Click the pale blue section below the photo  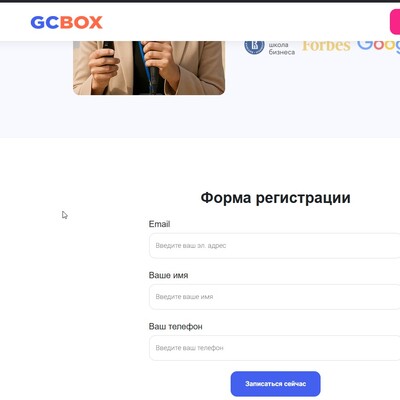point(200,117)
